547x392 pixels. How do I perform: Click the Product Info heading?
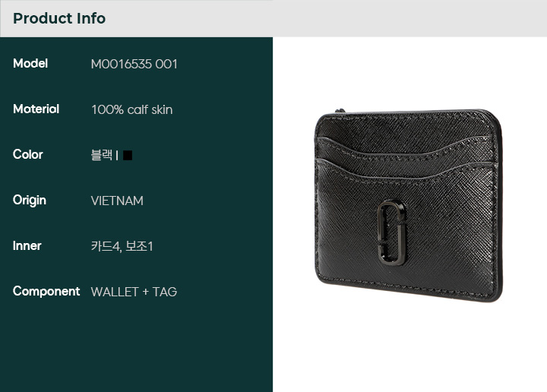[x=59, y=18]
